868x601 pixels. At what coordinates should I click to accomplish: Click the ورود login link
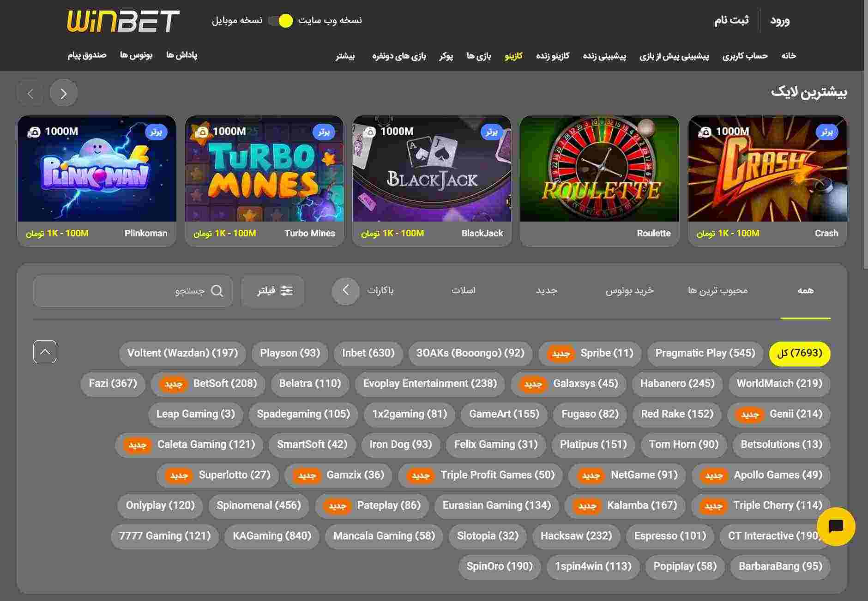[x=780, y=21]
